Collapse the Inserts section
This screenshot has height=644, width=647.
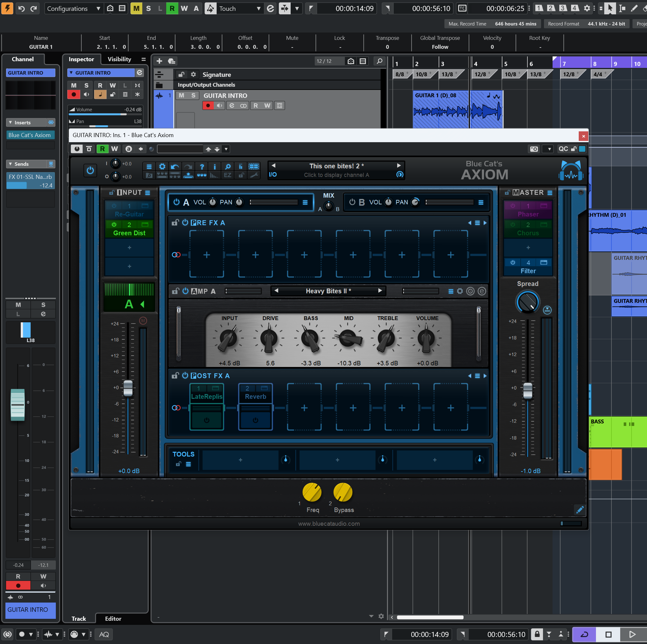[11, 122]
